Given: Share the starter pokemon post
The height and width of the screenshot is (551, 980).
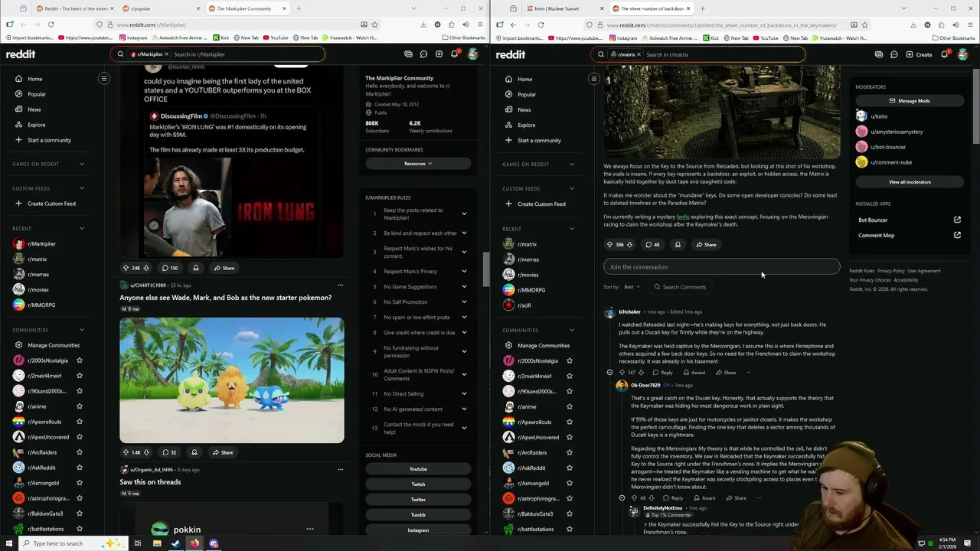Looking at the screenshot, I should pos(223,452).
